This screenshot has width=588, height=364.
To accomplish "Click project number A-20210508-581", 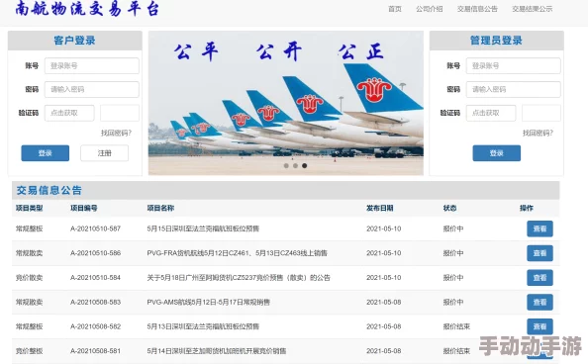I will [x=95, y=351].
